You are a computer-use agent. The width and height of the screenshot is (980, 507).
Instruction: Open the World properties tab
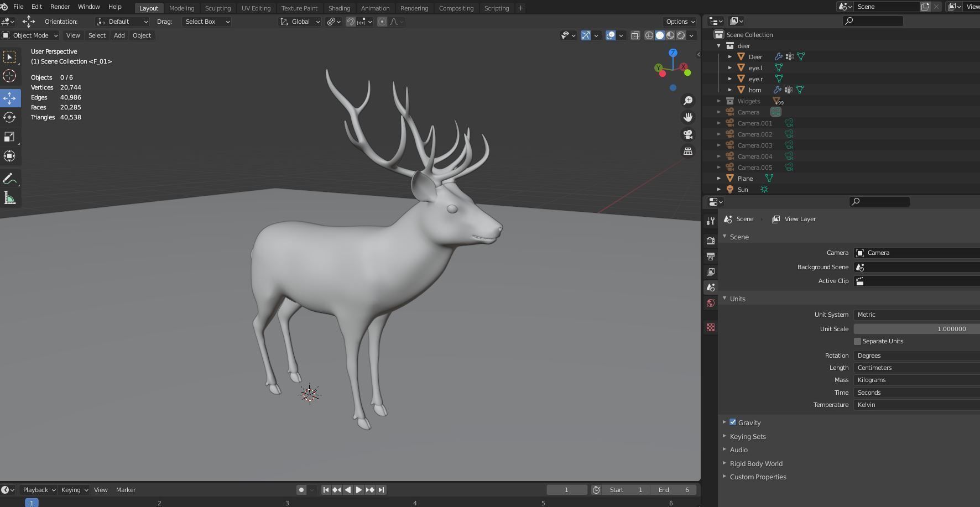click(x=711, y=303)
